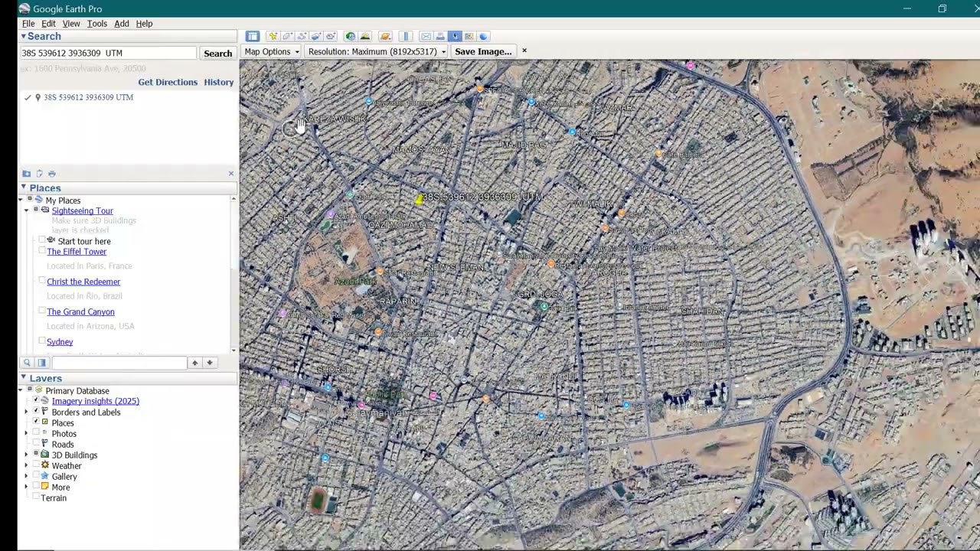Click the search coordinates input field

109,53
